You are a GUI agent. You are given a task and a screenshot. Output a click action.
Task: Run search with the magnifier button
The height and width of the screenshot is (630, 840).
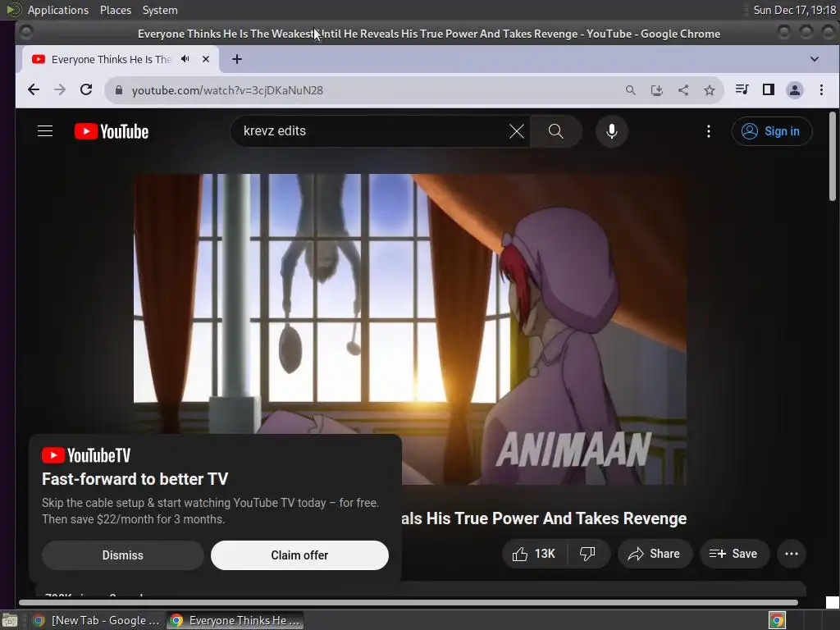point(555,131)
